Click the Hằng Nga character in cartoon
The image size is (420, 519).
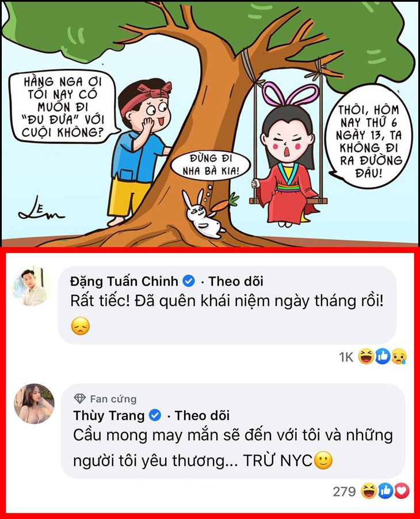pos(287,156)
